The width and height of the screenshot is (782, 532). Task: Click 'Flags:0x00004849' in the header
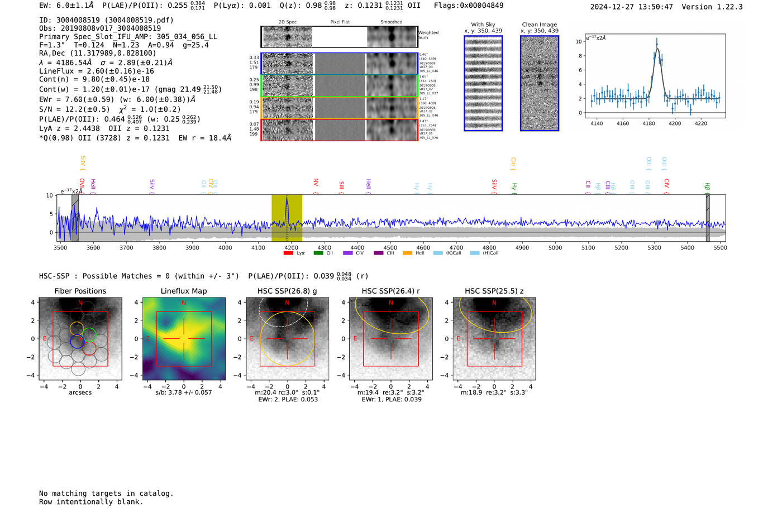[x=469, y=6]
